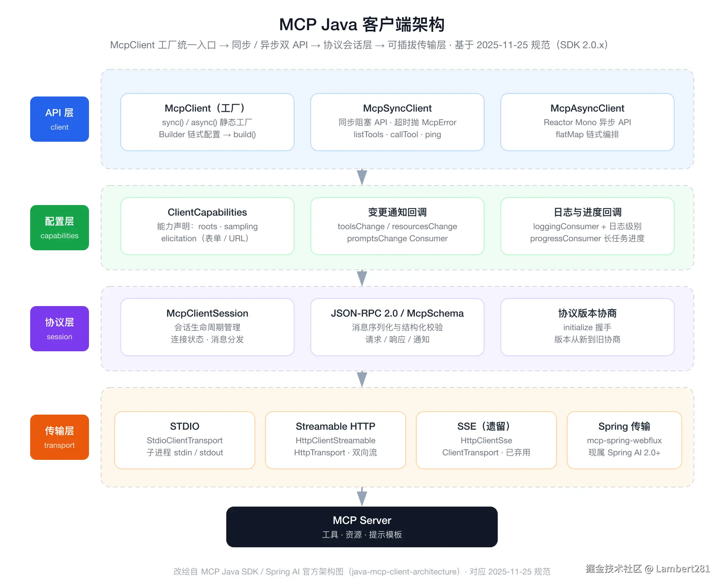Click the text ClientTransport · 已弃用
This screenshot has width=724, height=588.
(x=486, y=453)
